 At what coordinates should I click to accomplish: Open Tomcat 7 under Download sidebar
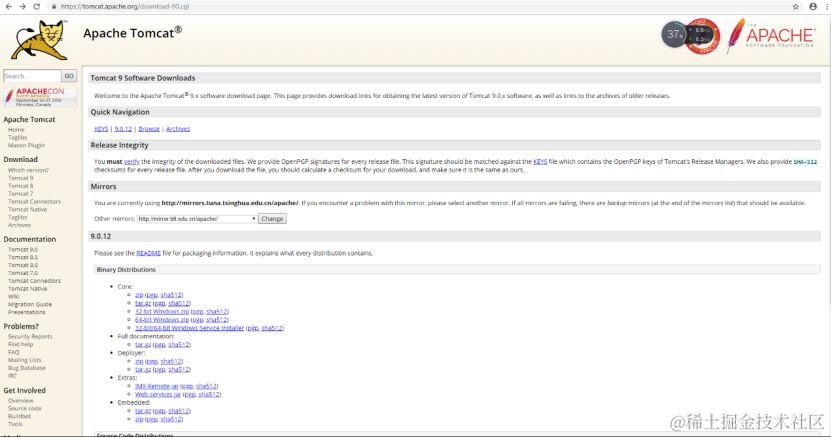pyautogui.click(x=20, y=194)
